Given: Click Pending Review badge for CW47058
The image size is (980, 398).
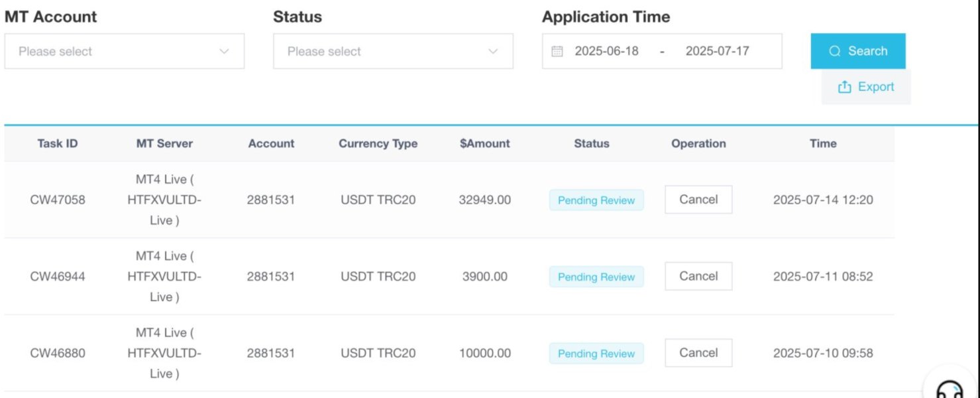Looking at the screenshot, I should tap(596, 200).
